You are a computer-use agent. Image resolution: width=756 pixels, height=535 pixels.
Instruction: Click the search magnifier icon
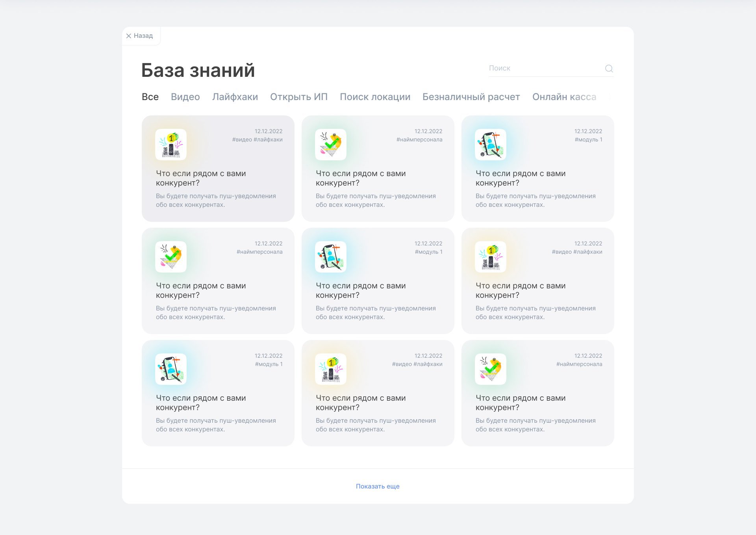pos(609,69)
